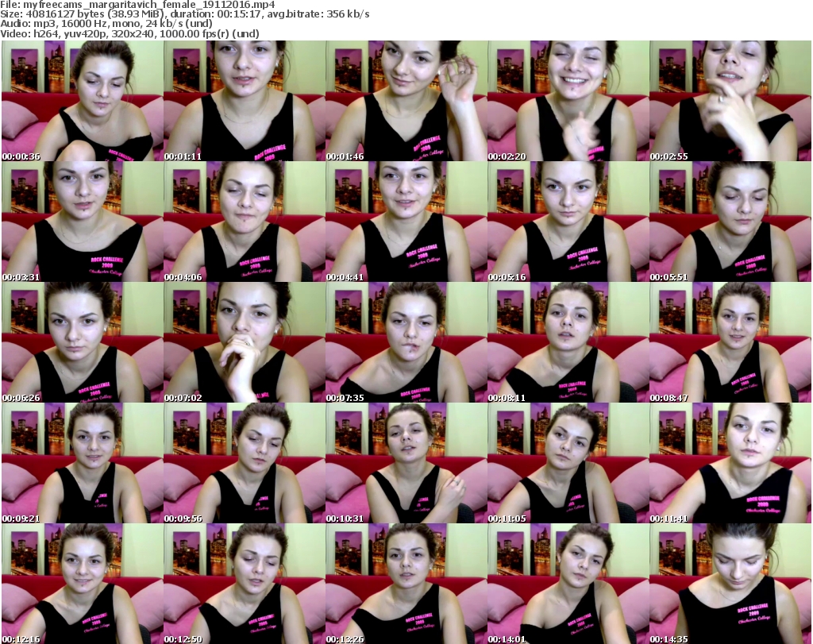Click the frame stamped 00:05:51
This screenshot has width=813, height=644.
(x=730, y=222)
